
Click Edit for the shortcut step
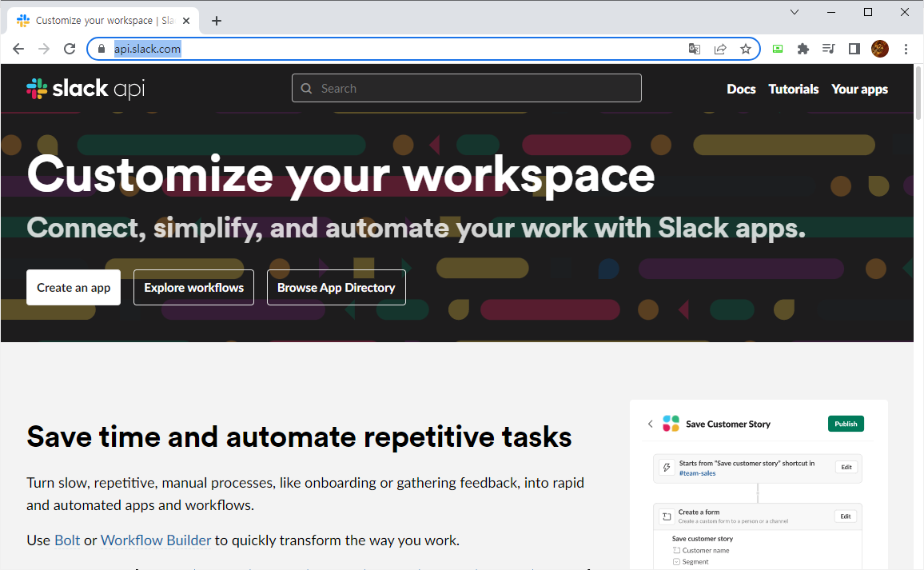click(846, 467)
